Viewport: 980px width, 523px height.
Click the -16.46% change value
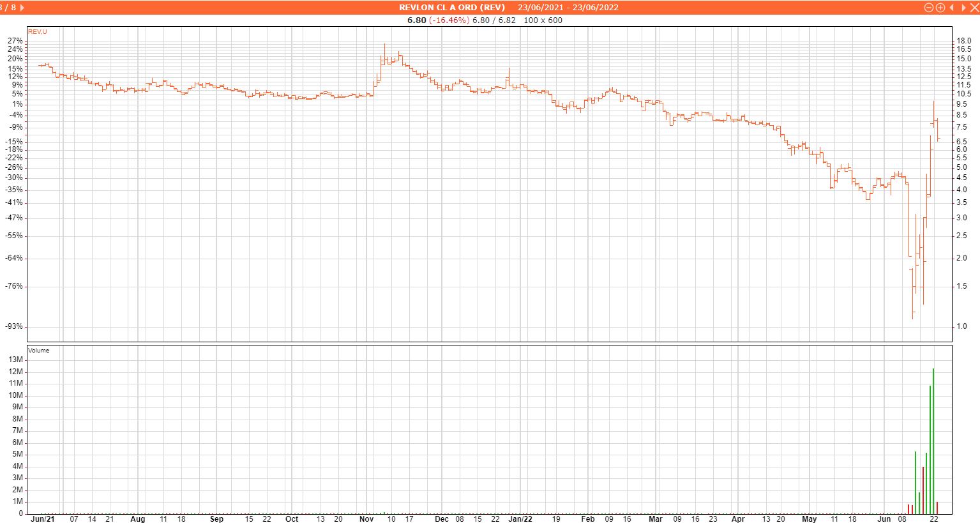pos(449,20)
